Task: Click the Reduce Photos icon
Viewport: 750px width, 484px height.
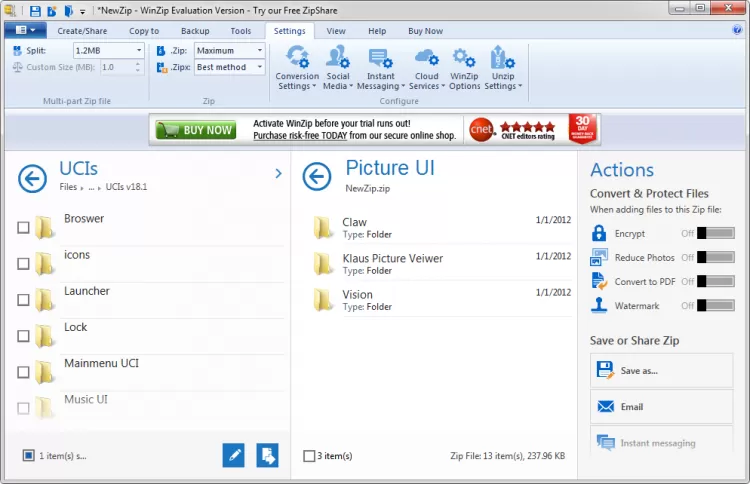Action: pos(599,257)
